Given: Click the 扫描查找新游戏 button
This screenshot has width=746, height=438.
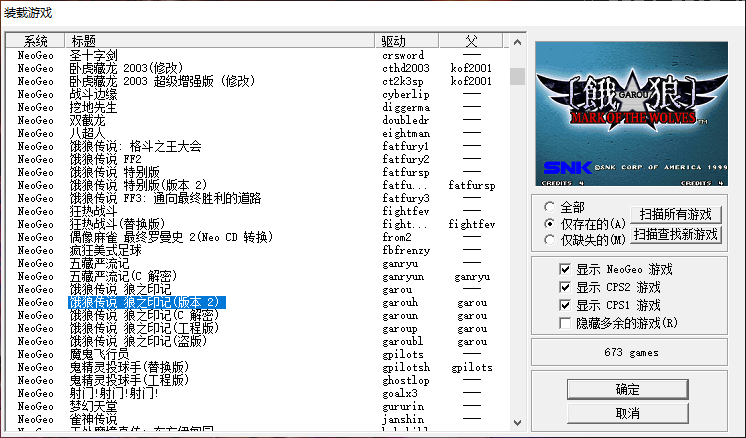Looking at the screenshot, I should pos(676,234).
